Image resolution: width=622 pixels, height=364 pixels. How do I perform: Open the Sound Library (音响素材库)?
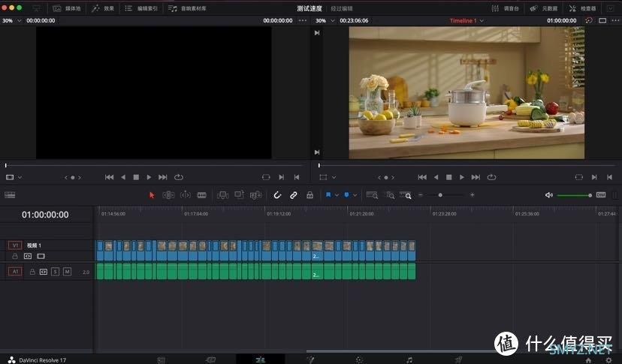tap(187, 8)
